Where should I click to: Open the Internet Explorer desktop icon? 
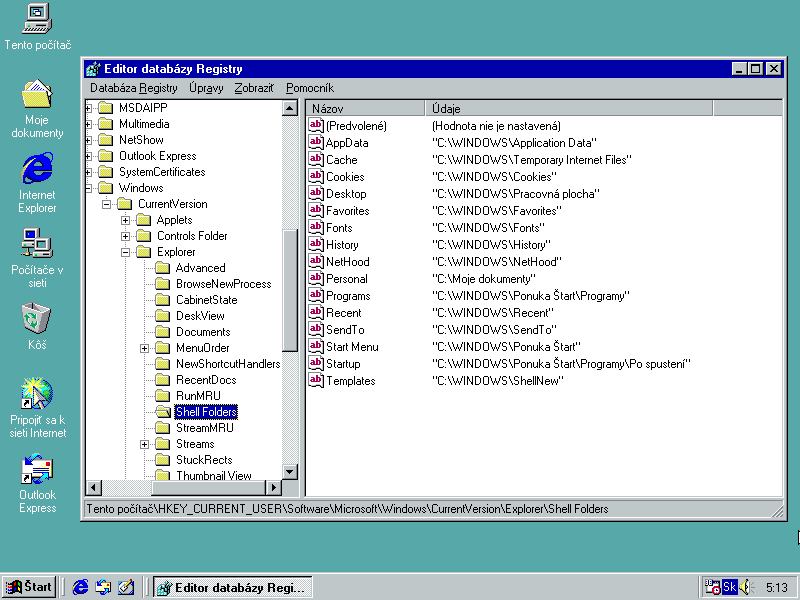(x=37, y=169)
